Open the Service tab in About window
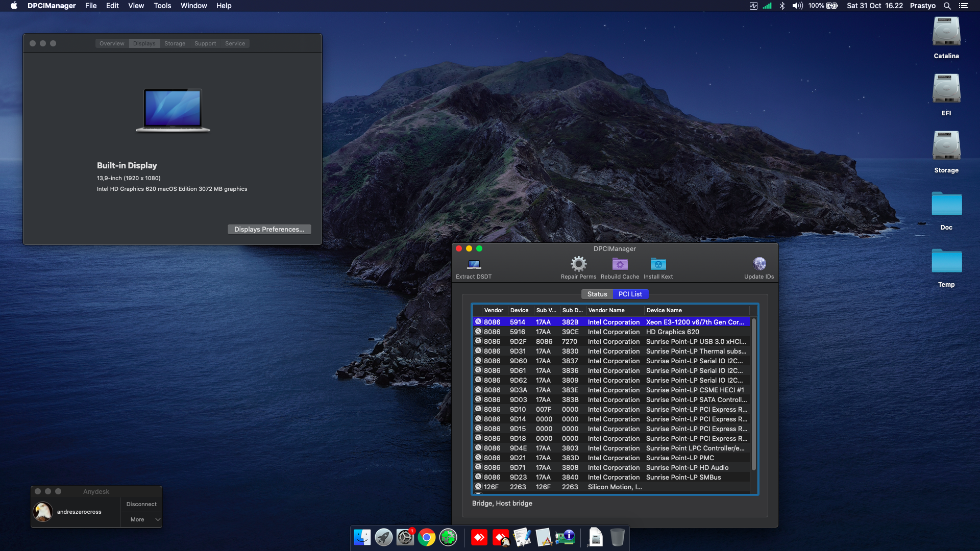The image size is (980, 551). (235, 43)
